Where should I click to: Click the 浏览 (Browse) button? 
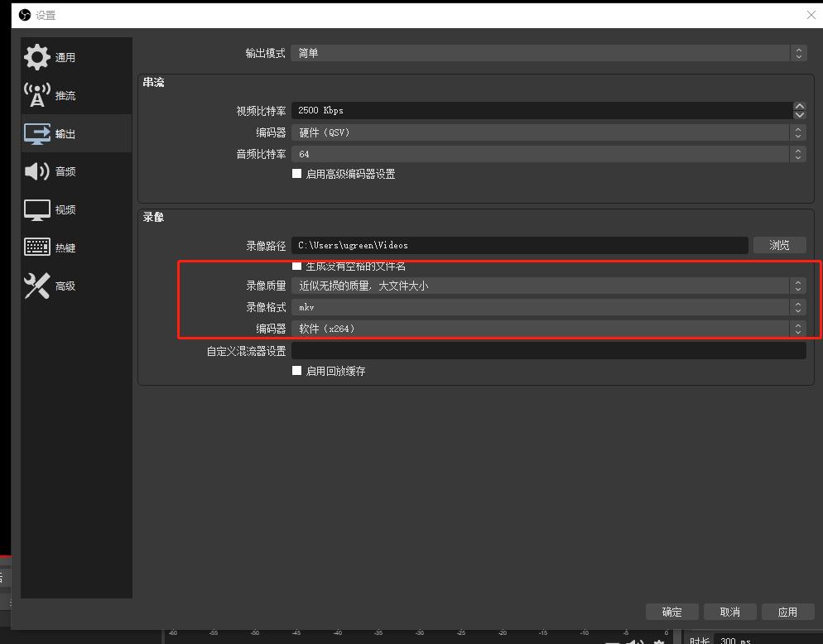pos(778,245)
